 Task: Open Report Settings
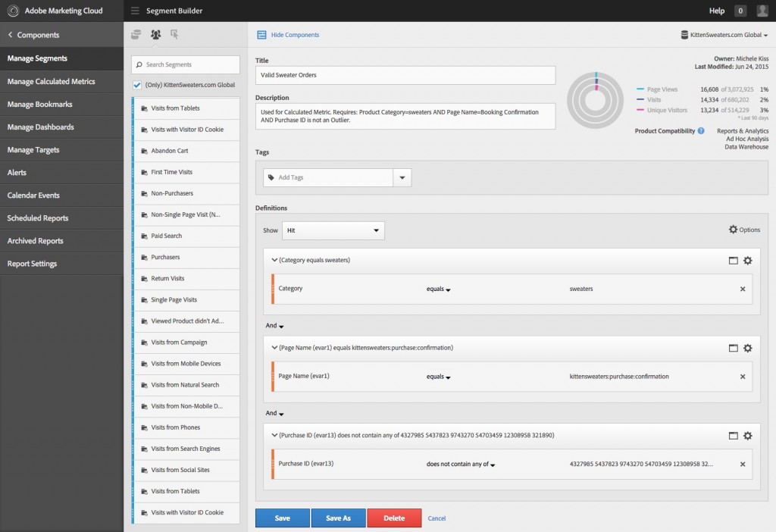[x=61, y=264]
